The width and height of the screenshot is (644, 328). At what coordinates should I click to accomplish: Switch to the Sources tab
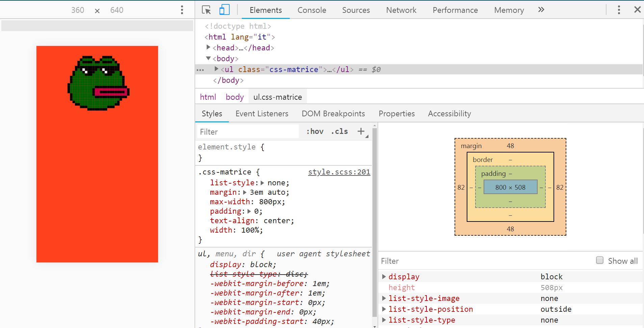pos(356,10)
